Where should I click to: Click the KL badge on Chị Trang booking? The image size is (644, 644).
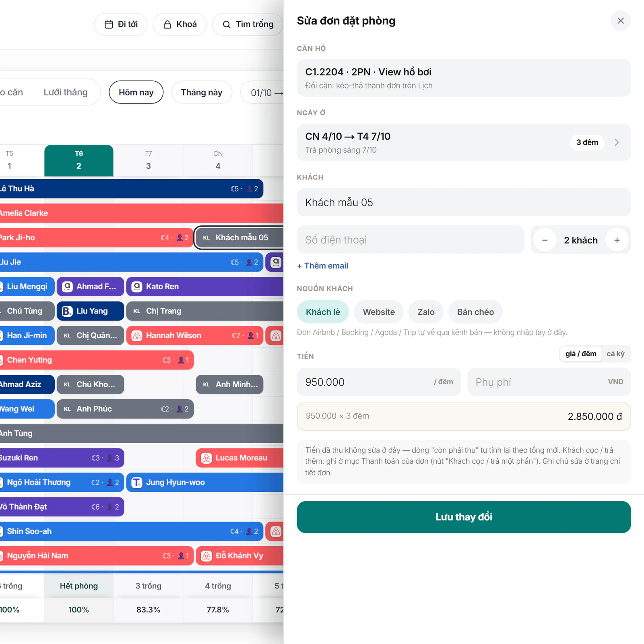click(x=137, y=311)
